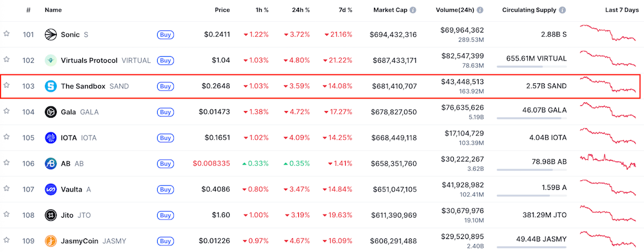Click the Gala coin logo icon
Image resolution: width=644 pixels, height=252 pixels.
pyautogui.click(x=50, y=112)
